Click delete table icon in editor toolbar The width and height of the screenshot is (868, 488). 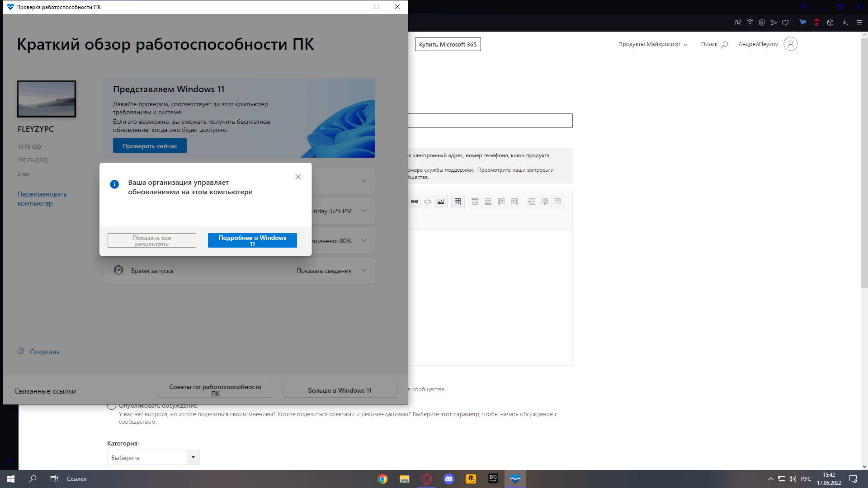[558, 202]
